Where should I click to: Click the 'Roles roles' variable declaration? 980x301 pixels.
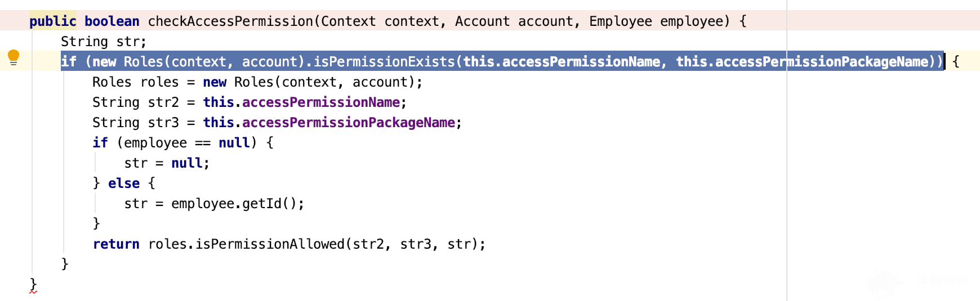pos(136,82)
